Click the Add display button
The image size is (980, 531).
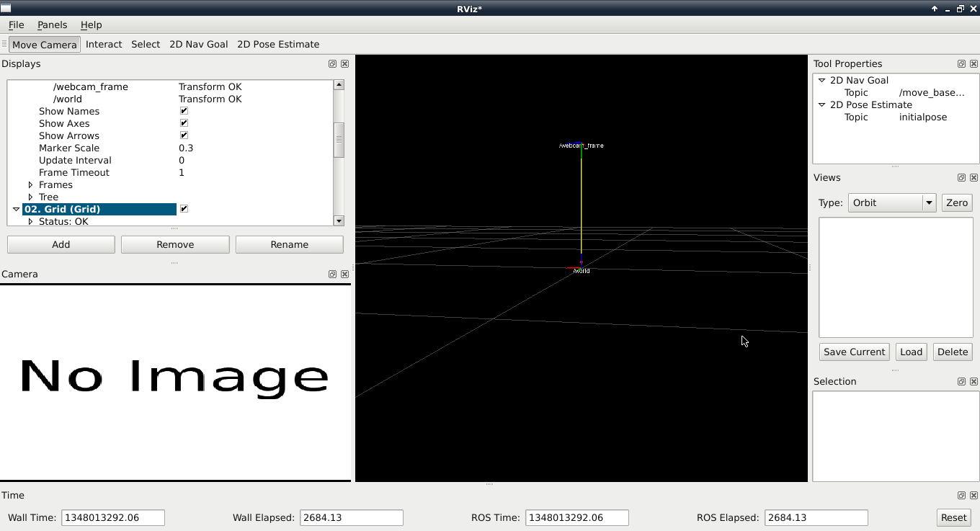point(61,245)
